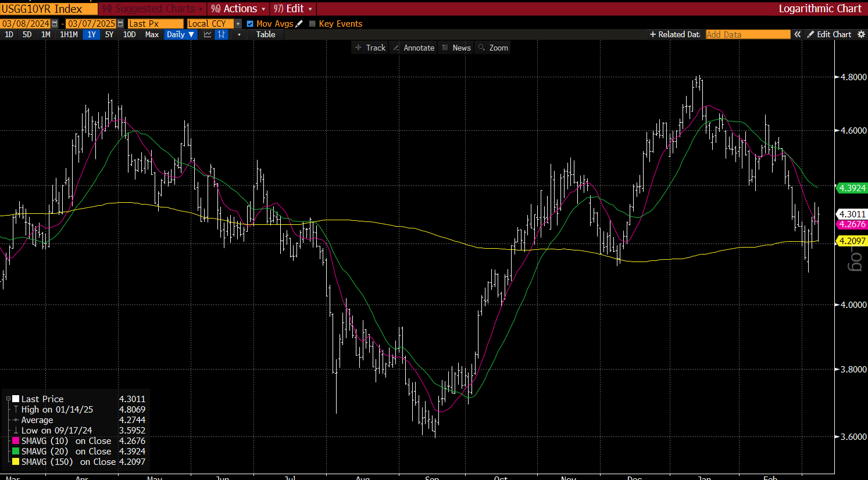Click the 4.8000 y-axis tick label
Screen dimensions: 868x480
854,77
